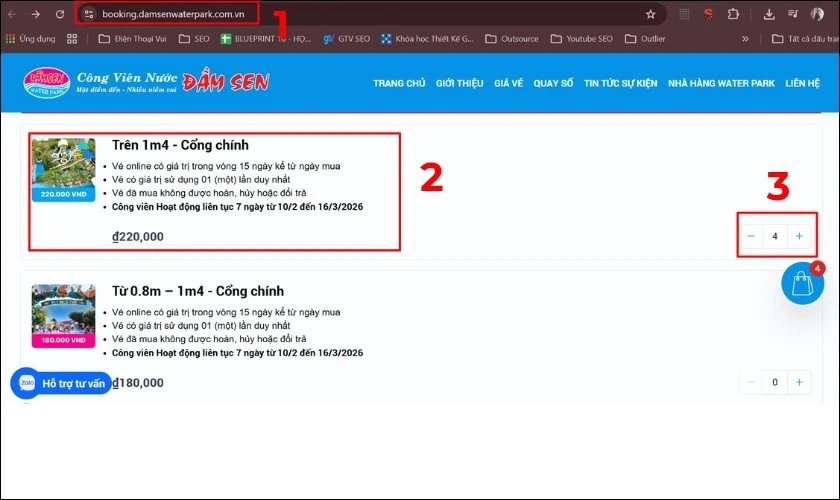
Task: Decrease quantity of Trên 1m4 ticket
Action: point(751,236)
